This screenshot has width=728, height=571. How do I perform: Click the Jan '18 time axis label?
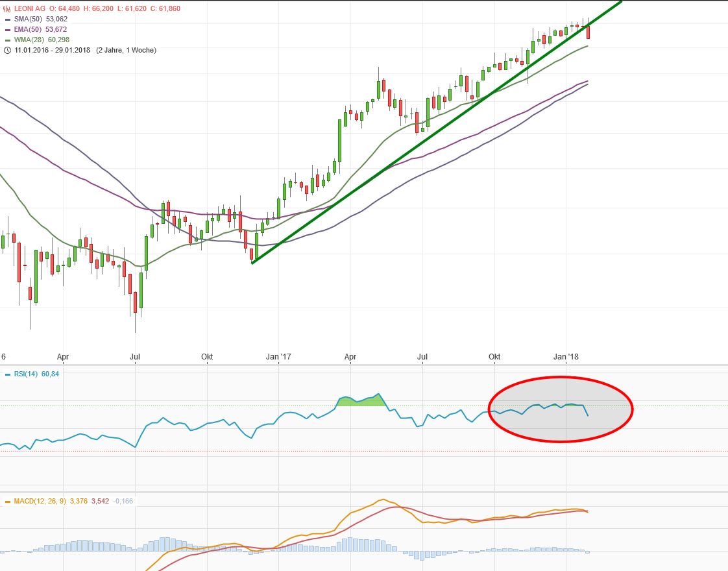[567, 356]
